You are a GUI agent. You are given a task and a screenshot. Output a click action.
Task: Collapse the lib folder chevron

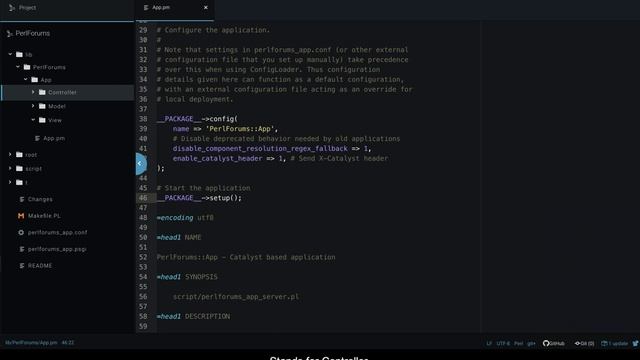[x=10, y=54]
